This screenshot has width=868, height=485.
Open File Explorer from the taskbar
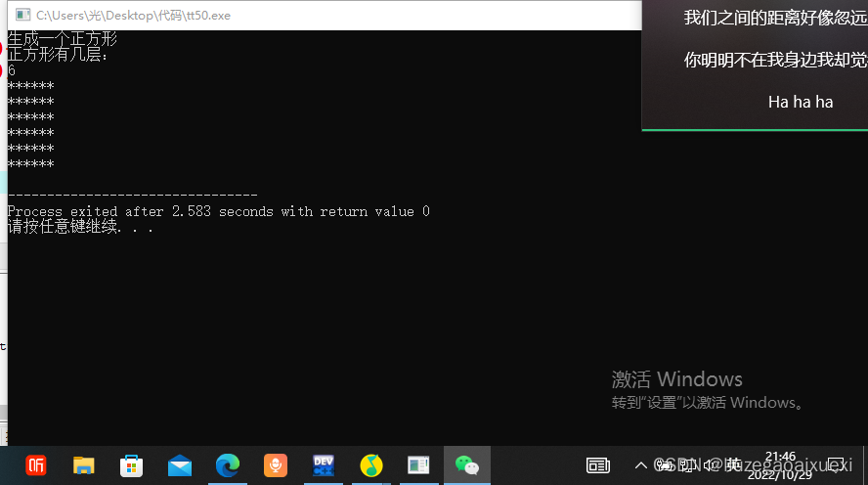pos(84,465)
